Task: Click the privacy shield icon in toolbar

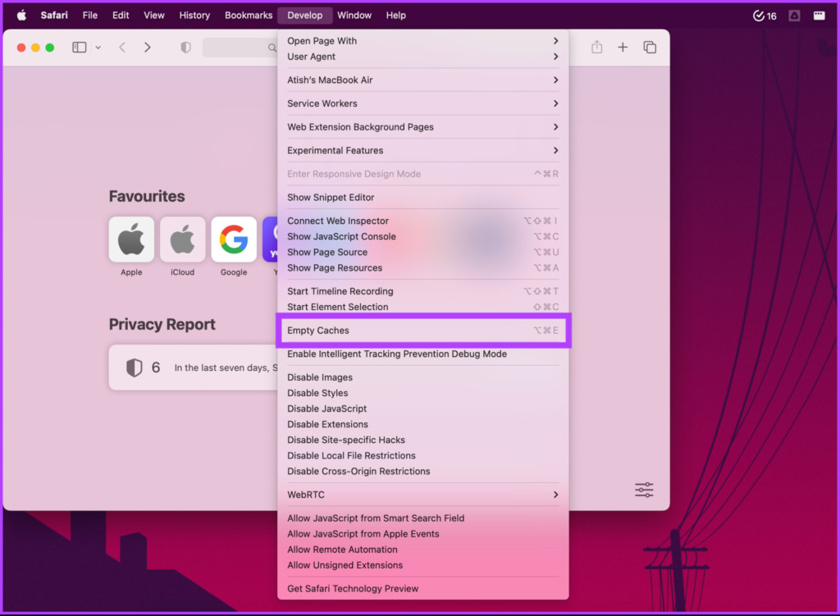Action: click(x=185, y=47)
